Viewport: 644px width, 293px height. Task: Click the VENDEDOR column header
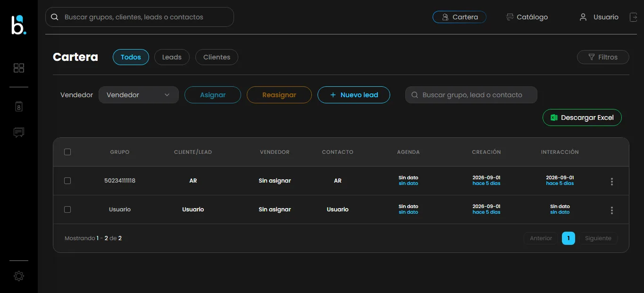point(275,152)
